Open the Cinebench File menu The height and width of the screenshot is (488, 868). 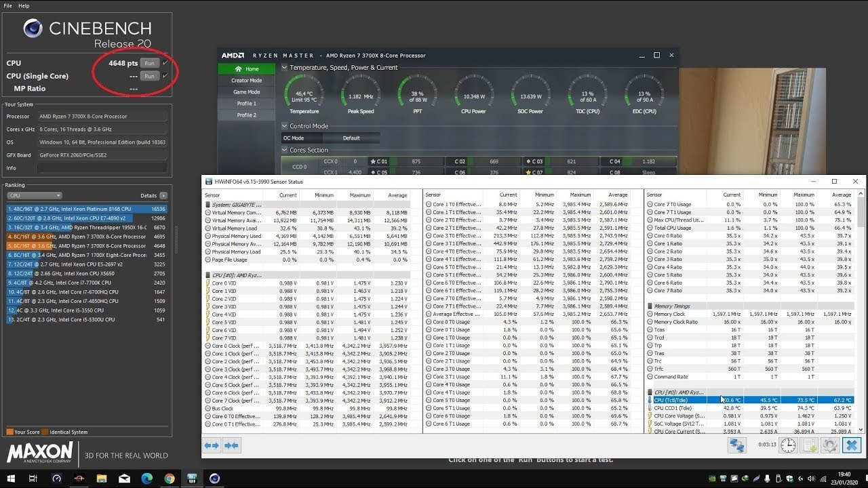8,5
